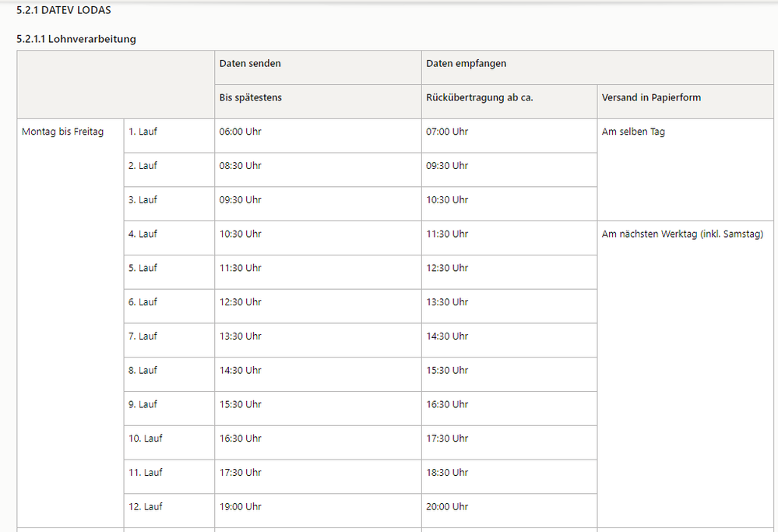
Task: Click "Am nächsten Werktag (inkl. Samstag)" cell
Action: pyautogui.click(x=682, y=234)
